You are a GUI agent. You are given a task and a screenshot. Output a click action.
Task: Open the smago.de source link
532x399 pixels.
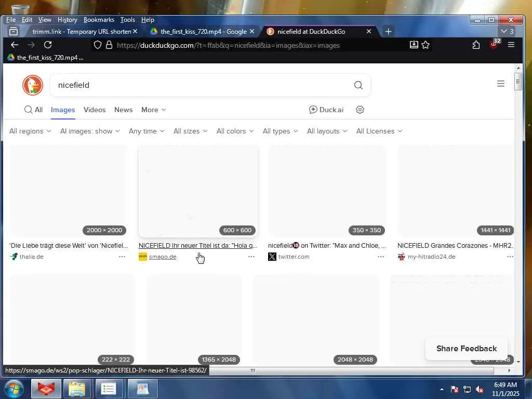point(163,257)
